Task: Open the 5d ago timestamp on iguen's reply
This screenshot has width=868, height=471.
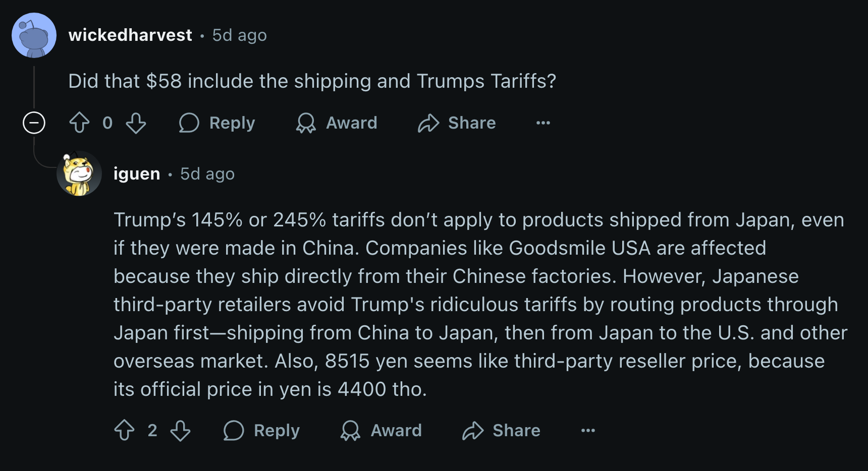Action: [x=207, y=173]
